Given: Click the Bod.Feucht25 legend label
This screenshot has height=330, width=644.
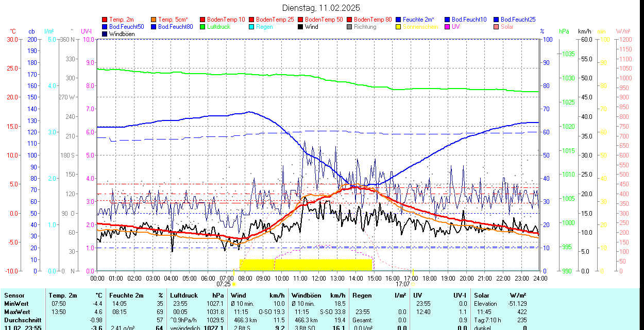Looking at the screenshot, I should coord(519,20).
